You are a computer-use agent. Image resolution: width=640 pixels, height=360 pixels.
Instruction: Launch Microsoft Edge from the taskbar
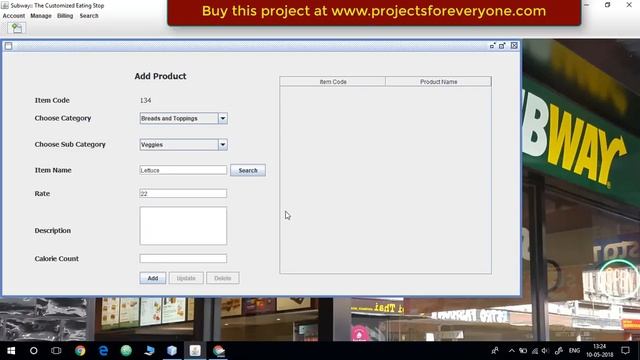pos(103,351)
